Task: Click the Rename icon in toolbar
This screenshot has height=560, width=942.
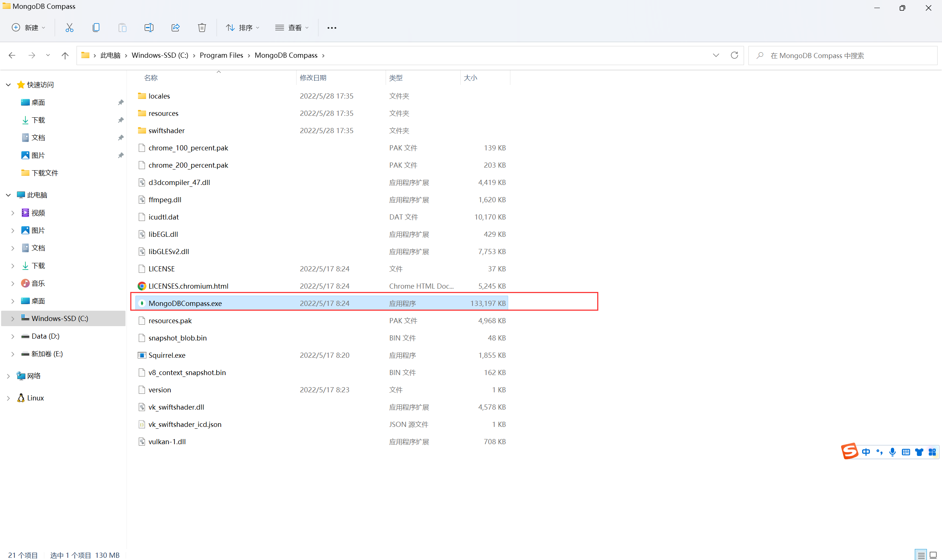Action: coord(149,28)
